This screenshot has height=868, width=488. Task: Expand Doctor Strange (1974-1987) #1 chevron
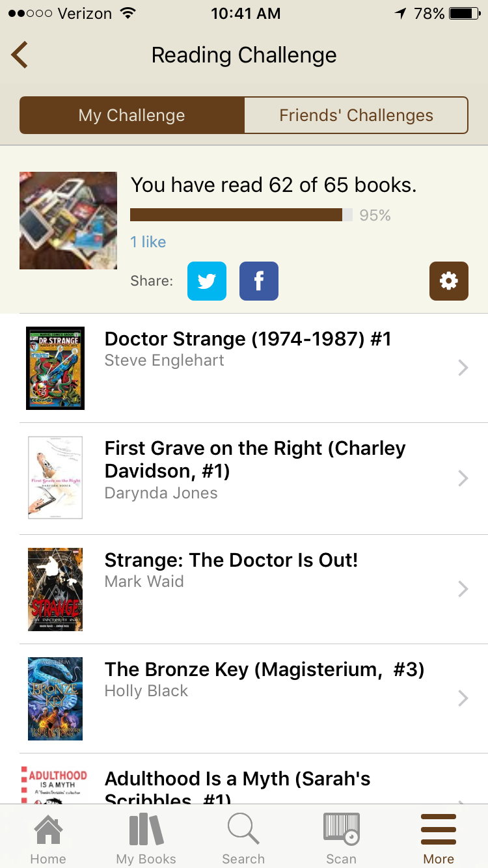pyautogui.click(x=463, y=368)
